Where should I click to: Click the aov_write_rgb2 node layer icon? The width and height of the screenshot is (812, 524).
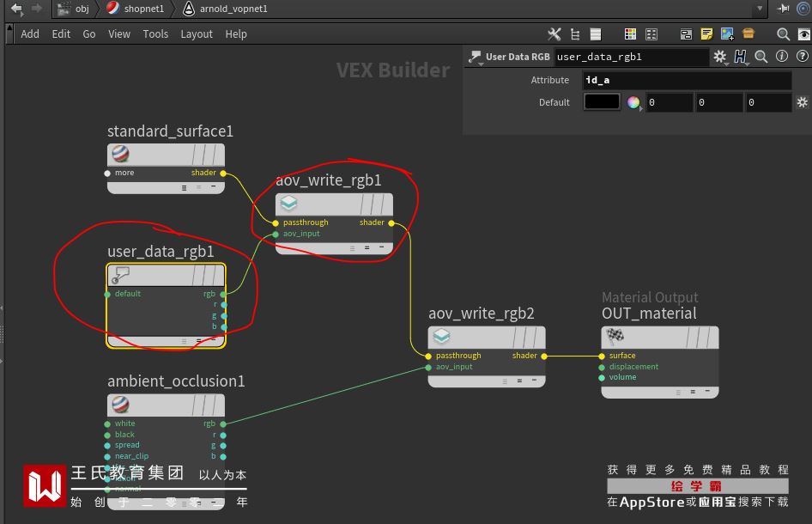(x=441, y=337)
